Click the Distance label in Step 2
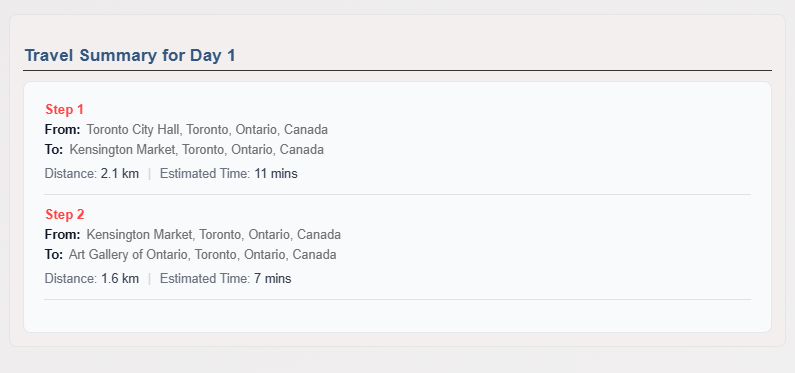795x373 pixels. [71, 279]
